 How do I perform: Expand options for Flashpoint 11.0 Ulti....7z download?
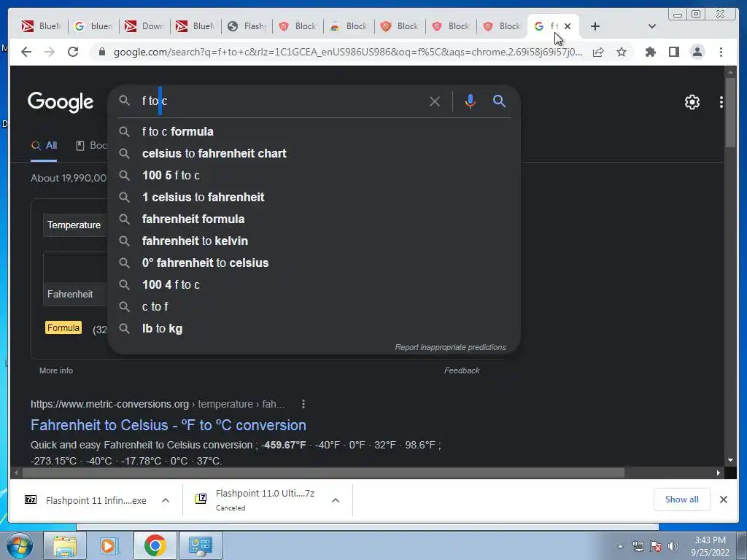pyautogui.click(x=336, y=500)
